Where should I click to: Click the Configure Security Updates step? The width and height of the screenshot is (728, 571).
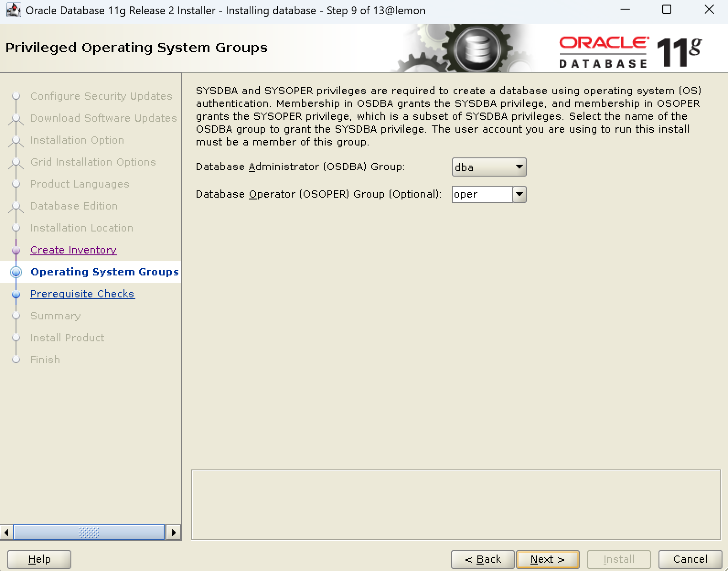point(102,96)
